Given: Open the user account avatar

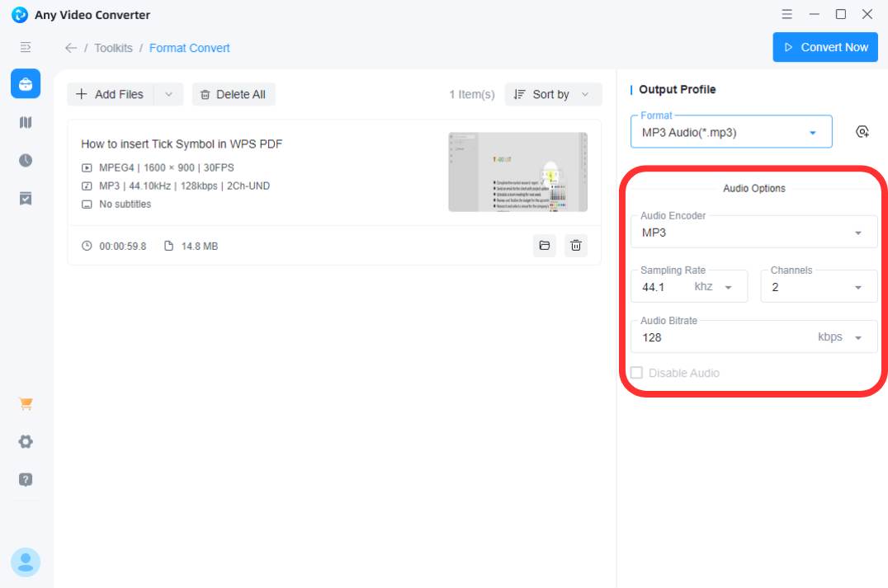Looking at the screenshot, I should pyautogui.click(x=26, y=562).
